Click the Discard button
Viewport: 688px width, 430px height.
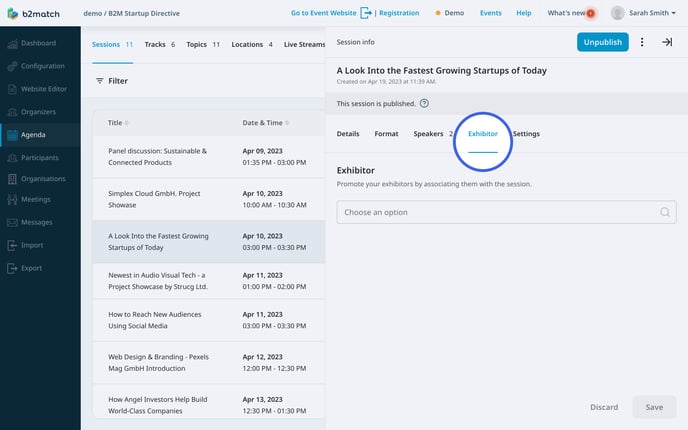click(604, 407)
